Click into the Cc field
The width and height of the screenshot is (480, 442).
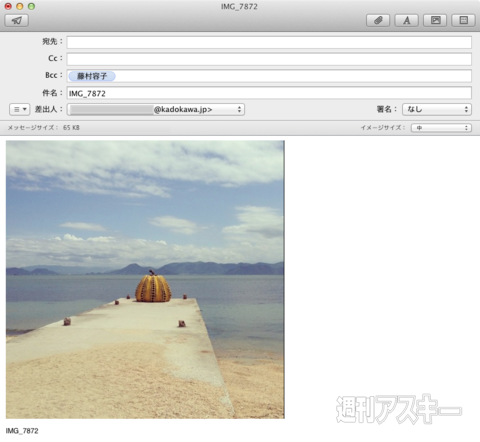pyautogui.click(x=269, y=59)
